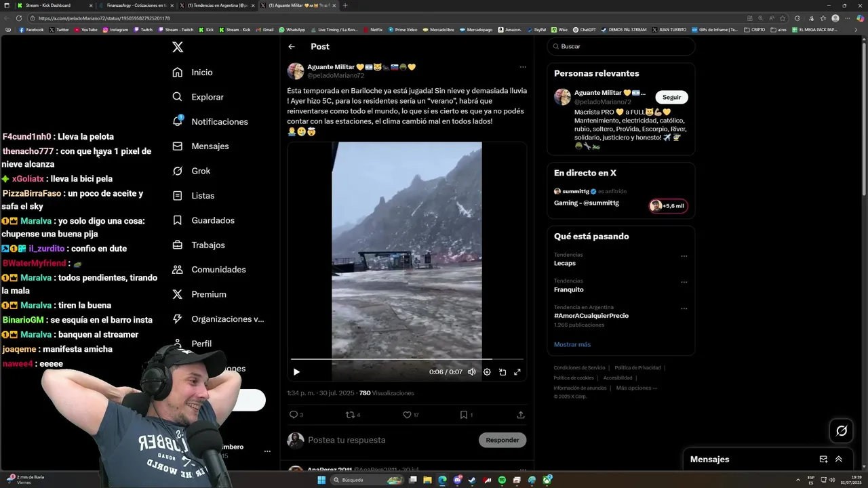
Task: Open ChatGPT bookmark
Action: pos(584,30)
